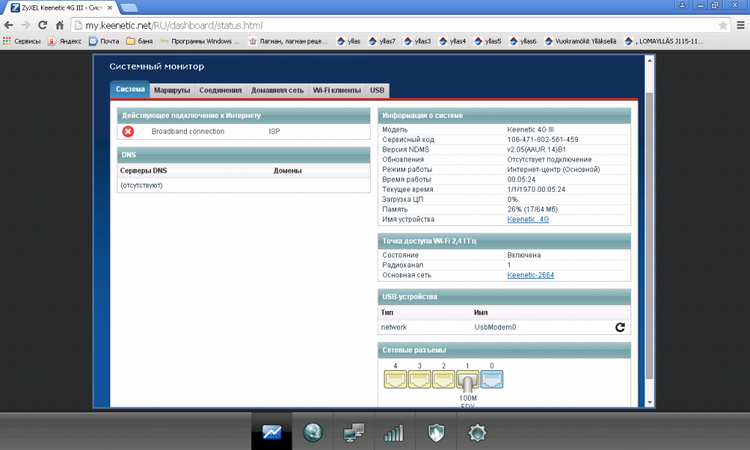The width and height of the screenshot is (750, 450).
Task: Click the service code 106-471-802-561-459
Action: (542, 140)
